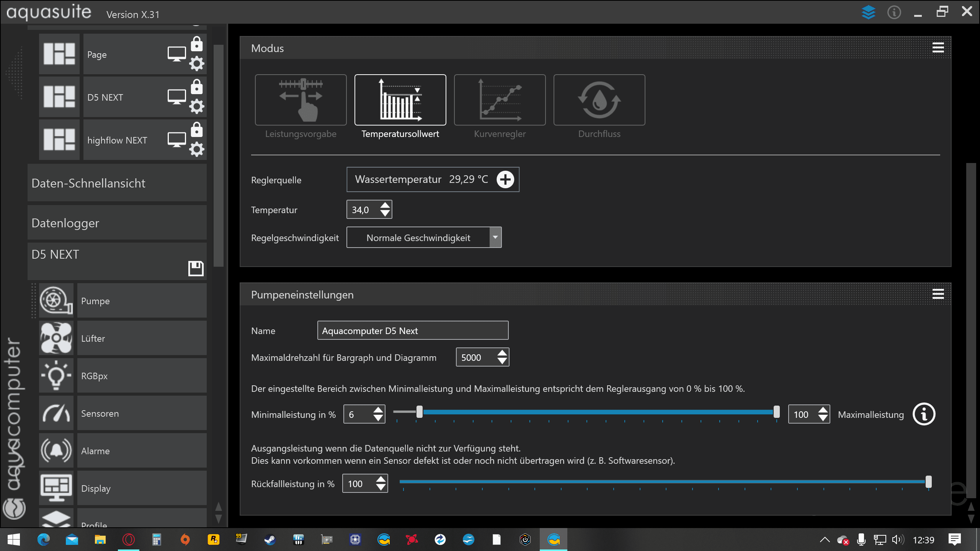Open Opera browser from taskbar

(129, 540)
